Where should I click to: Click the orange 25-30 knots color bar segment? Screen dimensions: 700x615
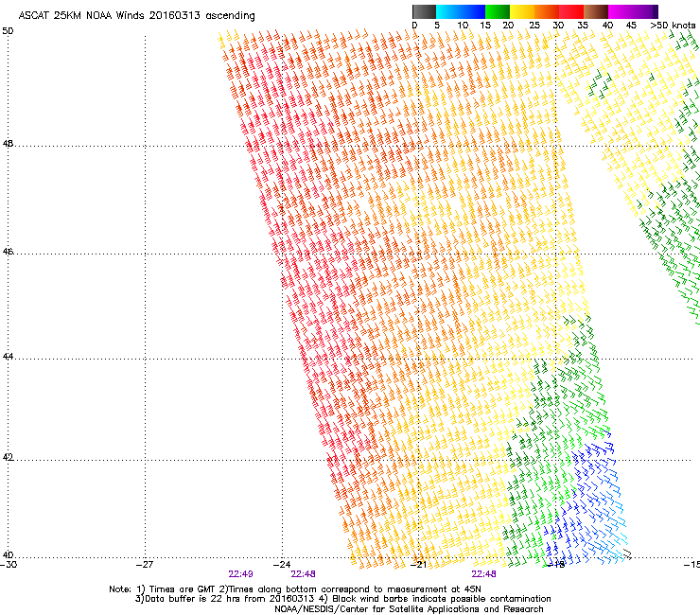(x=547, y=11)
